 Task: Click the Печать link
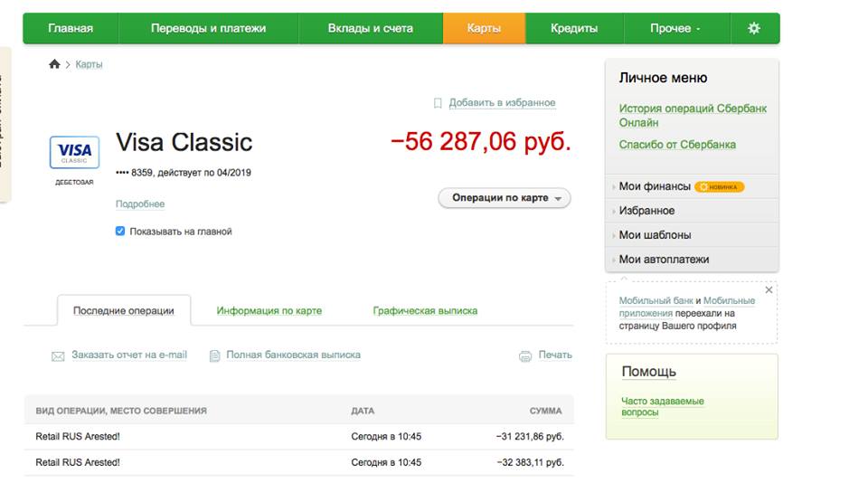pyautogui.click(x=555, y=355)
